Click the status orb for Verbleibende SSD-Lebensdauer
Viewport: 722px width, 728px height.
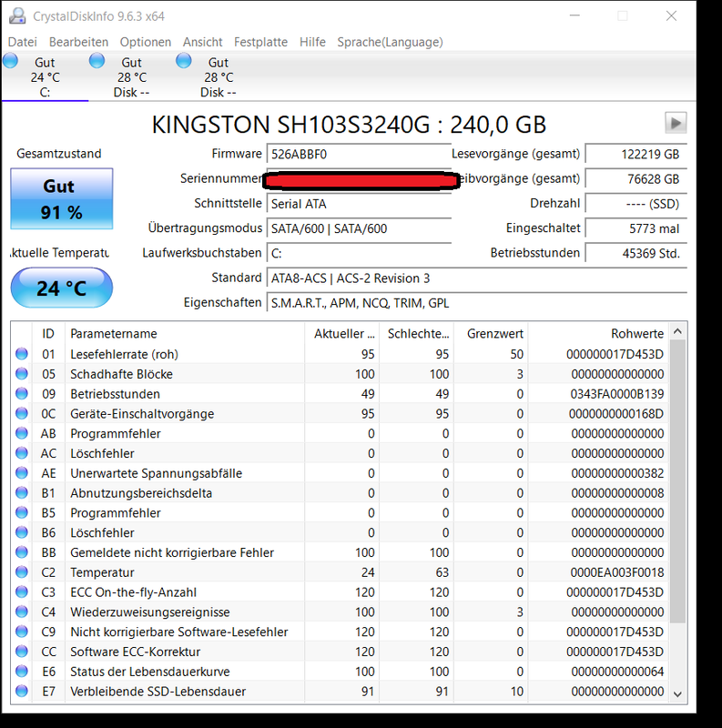(21, 691)
